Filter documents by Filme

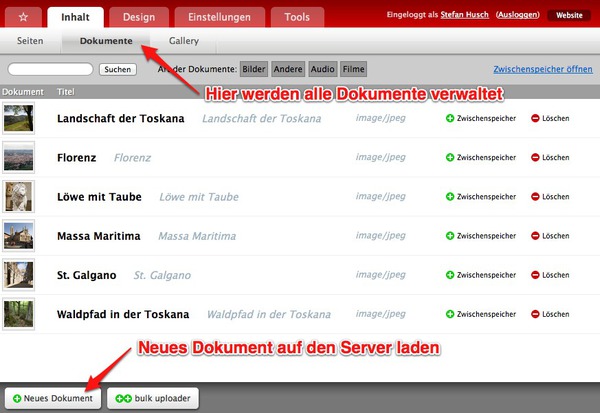pos(353,69)
